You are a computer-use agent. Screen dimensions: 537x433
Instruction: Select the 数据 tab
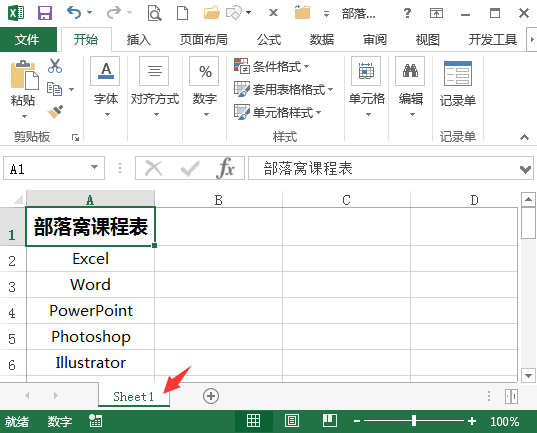pos(322,39)
